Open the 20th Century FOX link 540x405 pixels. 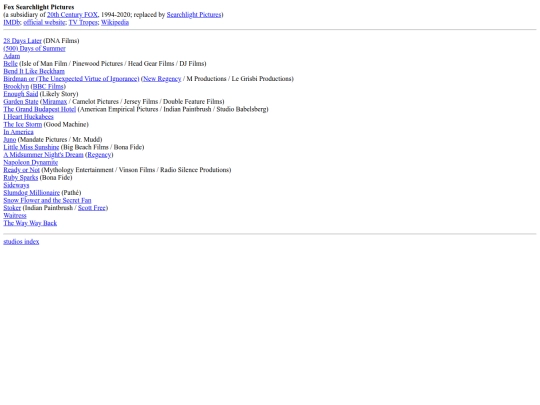pos(72,15)
